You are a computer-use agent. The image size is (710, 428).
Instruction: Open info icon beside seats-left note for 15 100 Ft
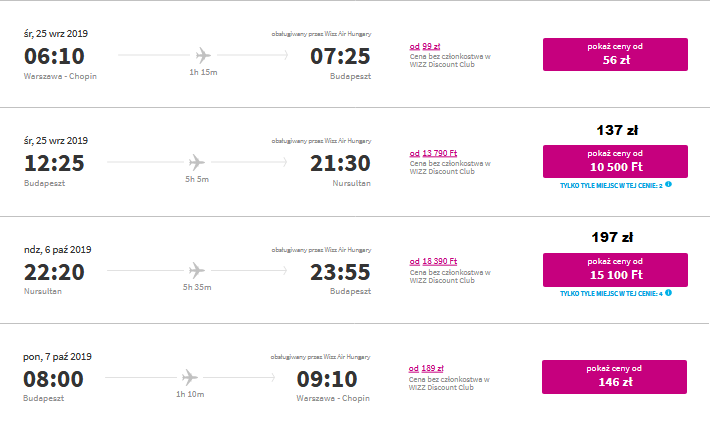(x=668, y=293)
